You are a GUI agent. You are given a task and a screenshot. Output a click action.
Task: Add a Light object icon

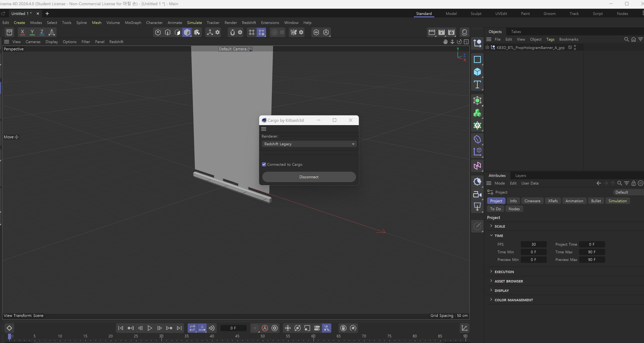click(477, 207)
